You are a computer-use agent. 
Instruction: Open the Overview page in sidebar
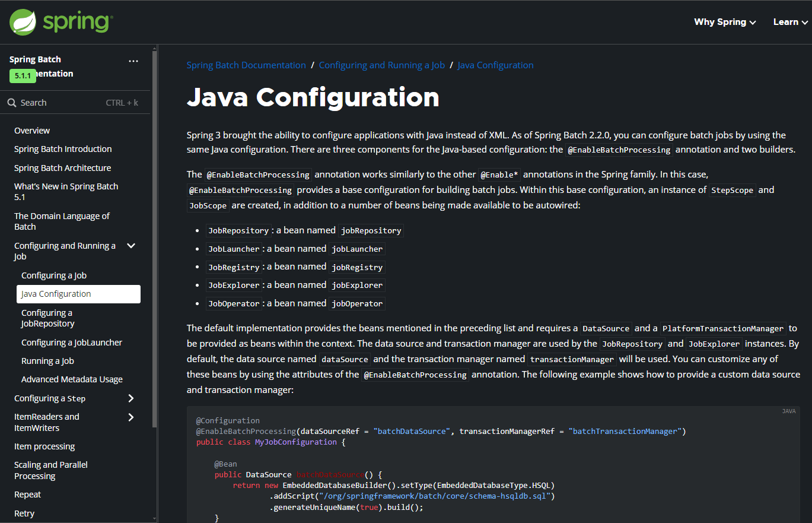point(32,131)
